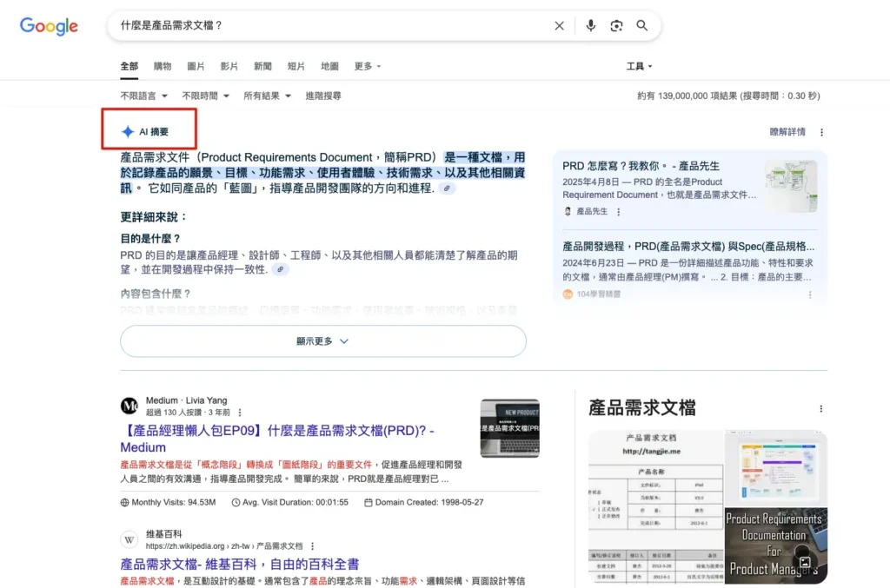Switch to the 影片 tab
Screen dimensions: 890x588
229,66
